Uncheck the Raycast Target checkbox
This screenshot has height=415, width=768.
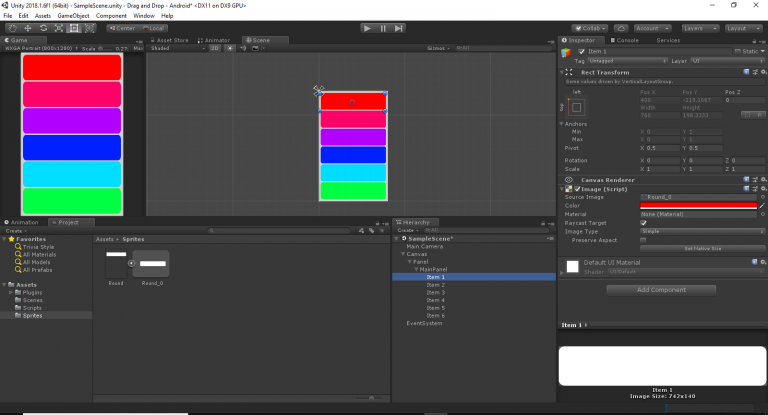pos(643,222)
